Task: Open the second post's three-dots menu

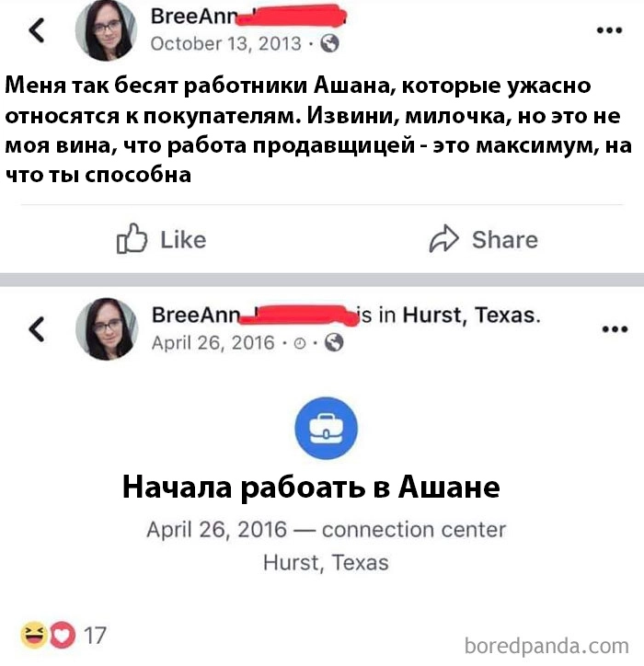Action: [615, 329]
